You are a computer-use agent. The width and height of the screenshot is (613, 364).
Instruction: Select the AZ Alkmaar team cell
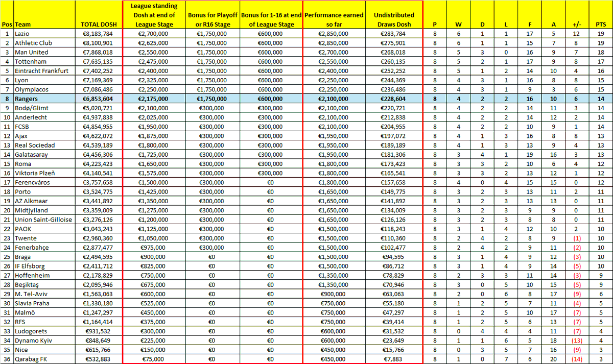pyautogui.click(x=44, y=201)
